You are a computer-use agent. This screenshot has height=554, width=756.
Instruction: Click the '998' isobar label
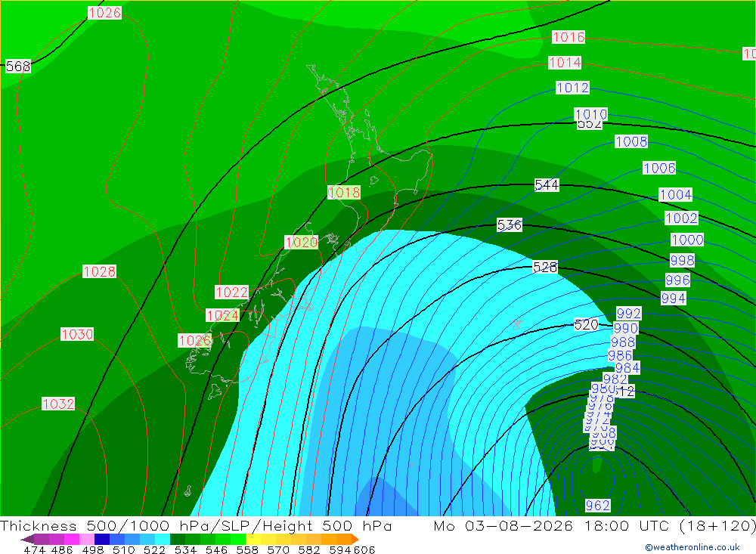click(682, 260)
